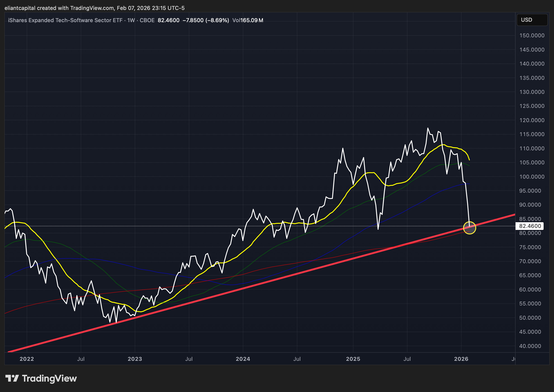Click the Vol 165.09 M volume readout
This screenshot has height=392, width=554.
pos(247,20)
